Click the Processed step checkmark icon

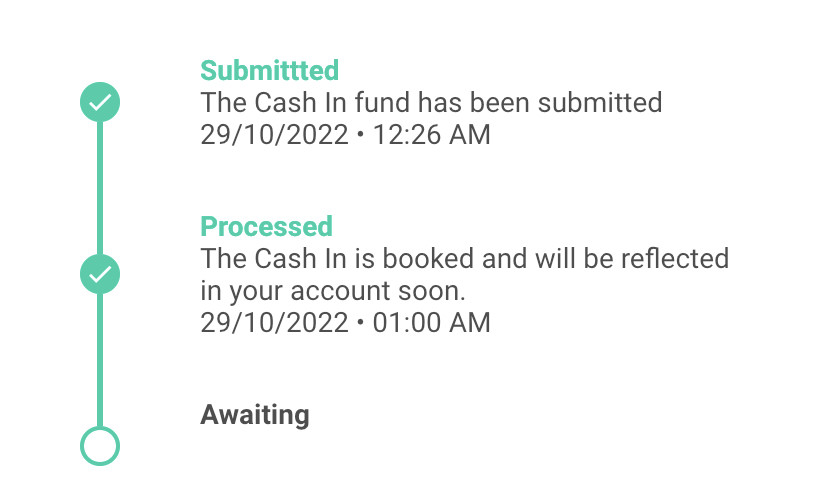coord(100,274)
